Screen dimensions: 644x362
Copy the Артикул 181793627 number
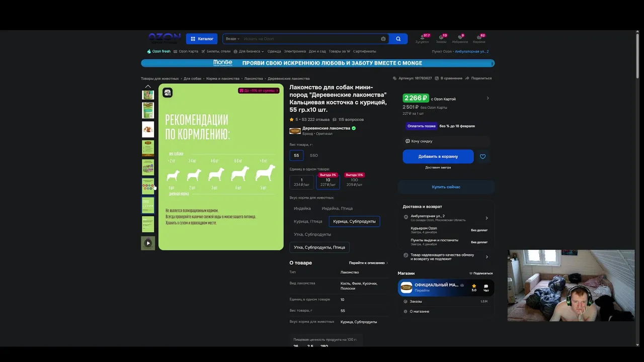pyautogui.click(x=412, y=78)
